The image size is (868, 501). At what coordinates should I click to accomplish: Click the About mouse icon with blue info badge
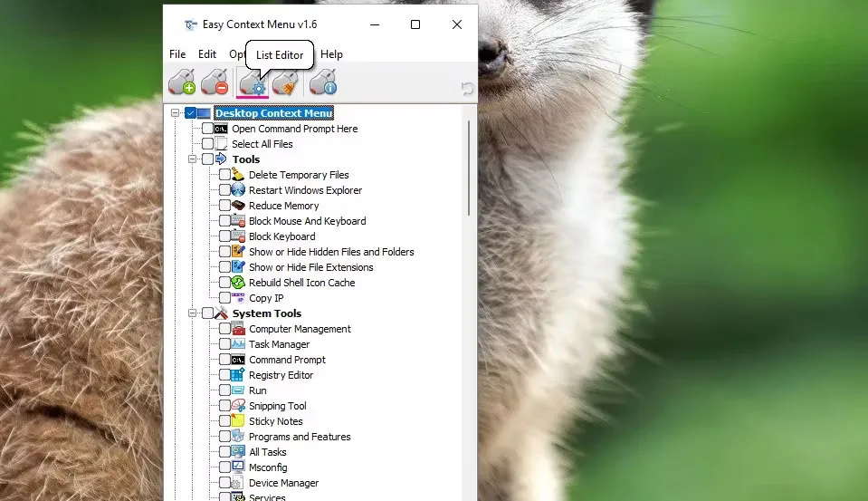323,82
